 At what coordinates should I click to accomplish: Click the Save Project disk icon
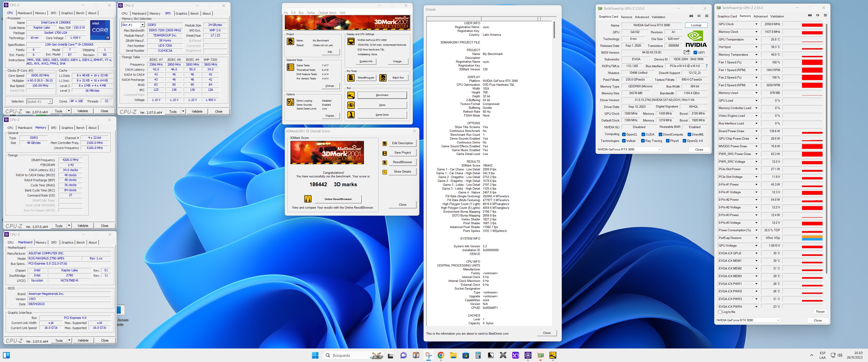click(x=384, y=153)
